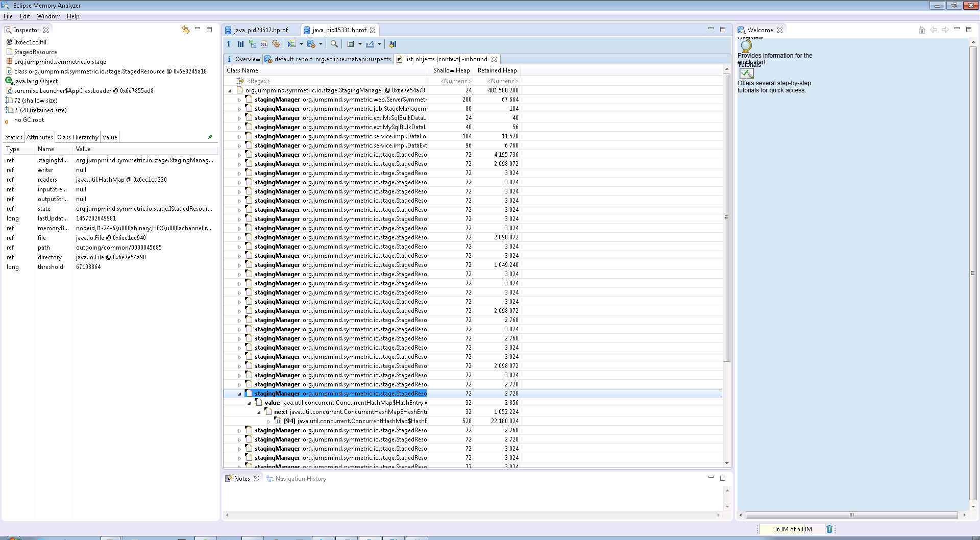
Task: Minimize the heap dump editor area
Action: 711,29
